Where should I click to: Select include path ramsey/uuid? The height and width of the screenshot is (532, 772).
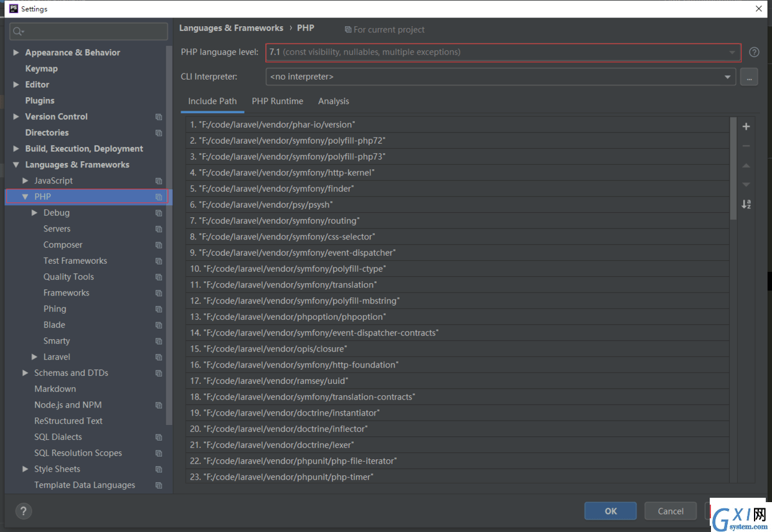(x=458, y=381)
